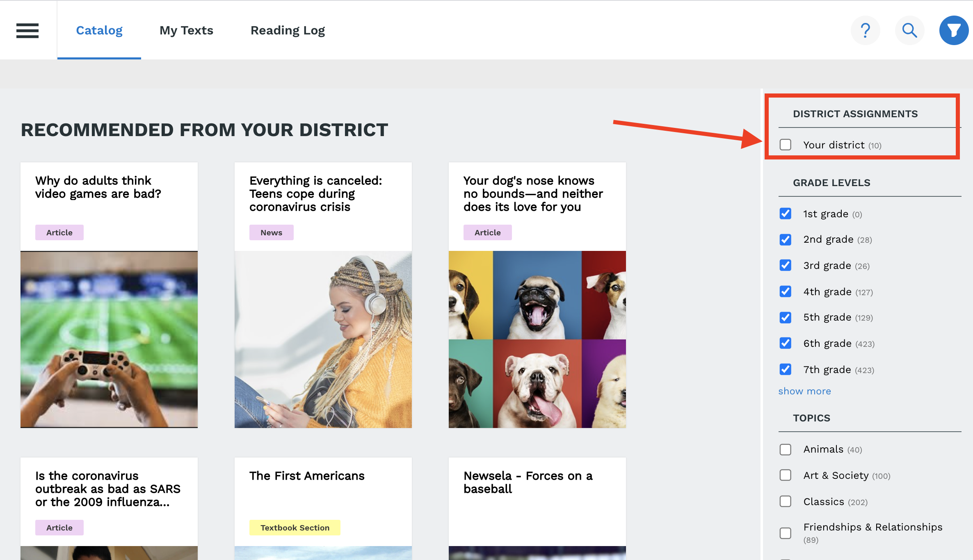973x560 pixels.
Task: Click the video game controller thumbnail
Action: click(x=109, y=339)
